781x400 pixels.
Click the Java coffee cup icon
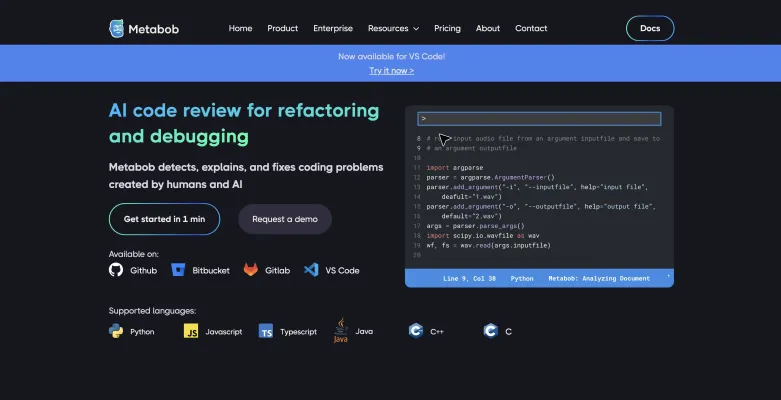pyautogui.click(x=341, y=331)
